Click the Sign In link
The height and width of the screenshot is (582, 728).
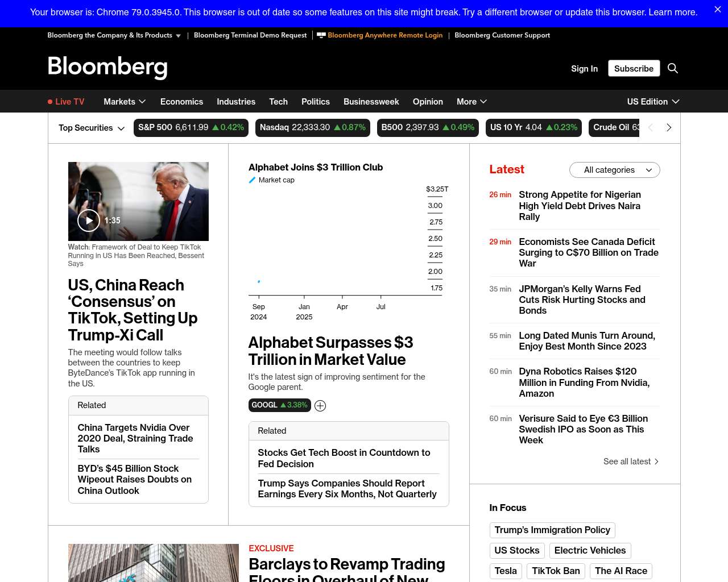[x=585, y=68]
